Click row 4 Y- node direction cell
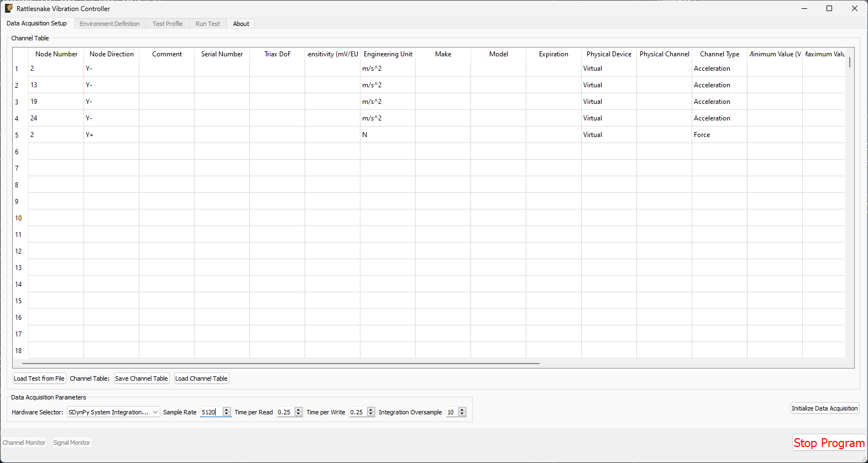The image size is (868, 463). coord(112,118)
